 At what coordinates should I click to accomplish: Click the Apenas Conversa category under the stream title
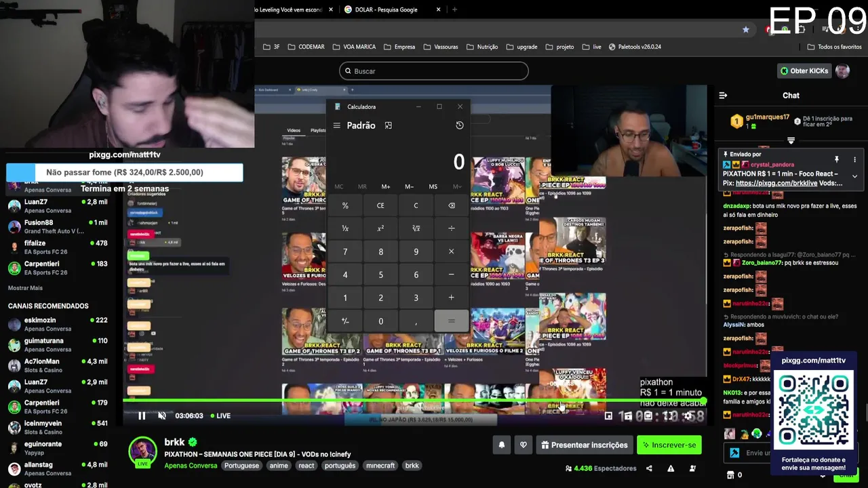point(191,466)
